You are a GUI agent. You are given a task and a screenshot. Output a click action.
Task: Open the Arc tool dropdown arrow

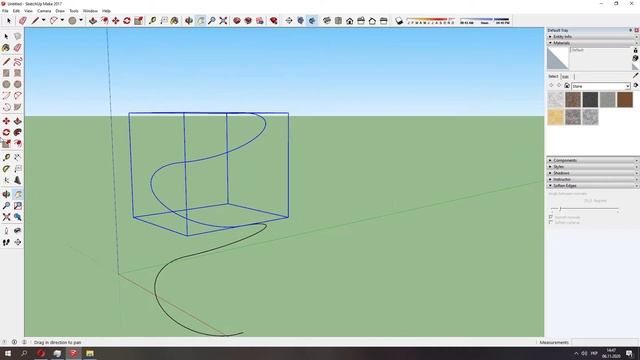[x=62, y=20]
